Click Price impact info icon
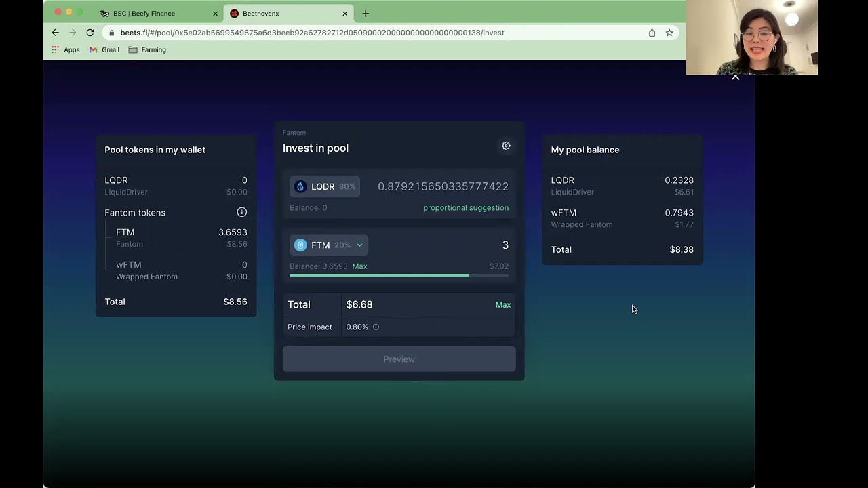This screenshot has height=488, width=868. (x=376, y=327)
